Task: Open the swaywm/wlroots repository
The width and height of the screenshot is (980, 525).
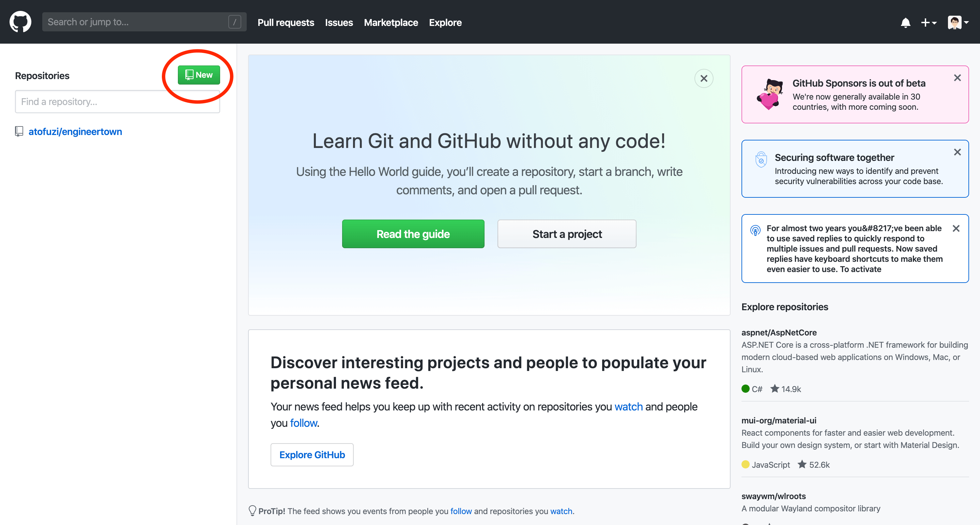Action: (774, 496)
